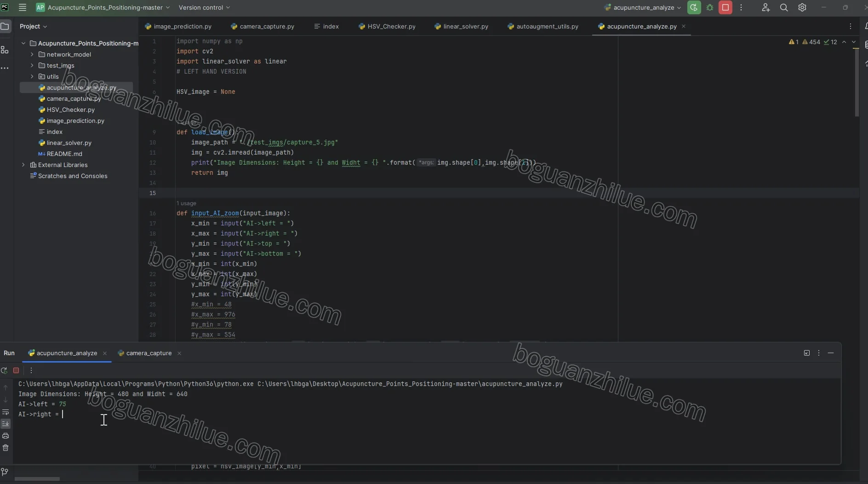Expand the network_model folder
This screenshot has width=868, height=484.
pyautogui.click(x=32, y=54)
